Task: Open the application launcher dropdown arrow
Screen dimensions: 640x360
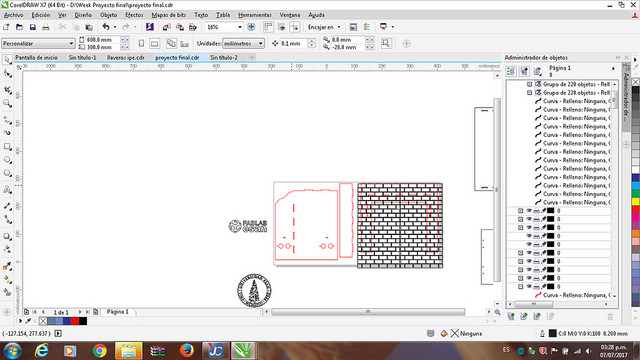Action: [393, 27]
